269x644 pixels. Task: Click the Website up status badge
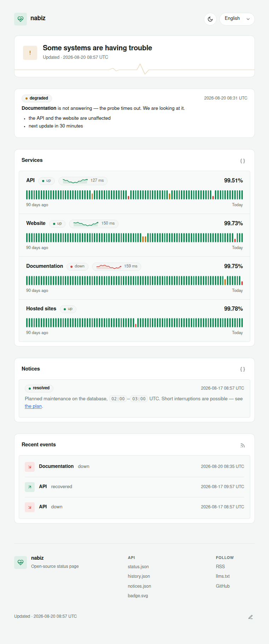[x=57, y=224]
